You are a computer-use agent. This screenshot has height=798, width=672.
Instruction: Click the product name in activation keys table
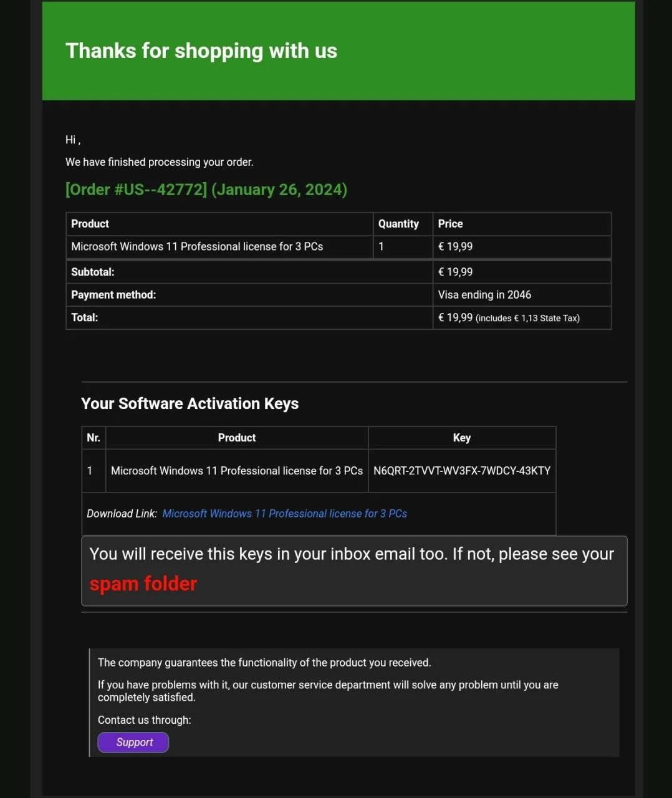coord(237,471)
